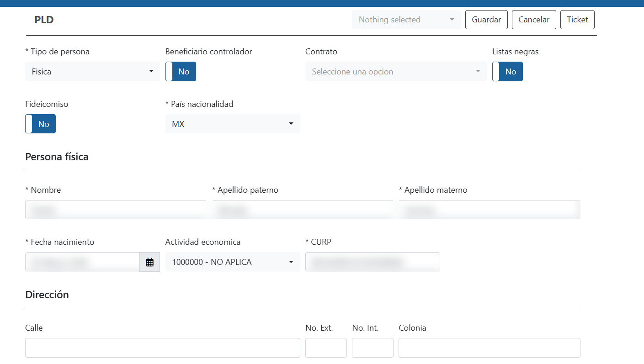Click the Dirección section heading
Image resolution: width=644 pixels, height=364 pixels.
[x=47, y=295]
